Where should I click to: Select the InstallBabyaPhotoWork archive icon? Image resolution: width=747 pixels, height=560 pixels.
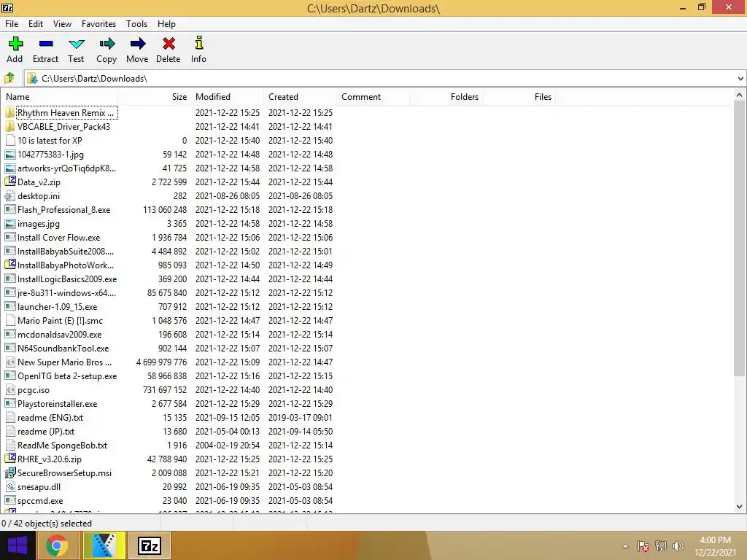coord(9,265)
